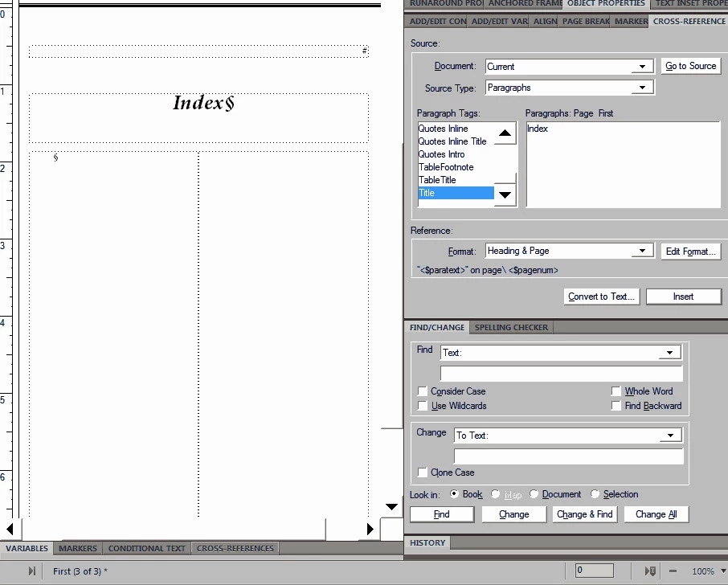Click the Change All button
This screenshot has height=585, width=728.
(656, 514)
